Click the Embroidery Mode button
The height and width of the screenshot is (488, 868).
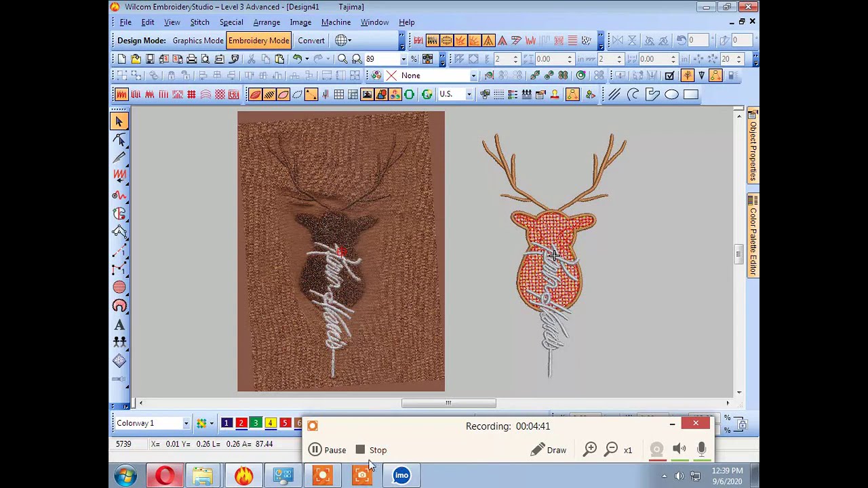[x=258, y=41]
